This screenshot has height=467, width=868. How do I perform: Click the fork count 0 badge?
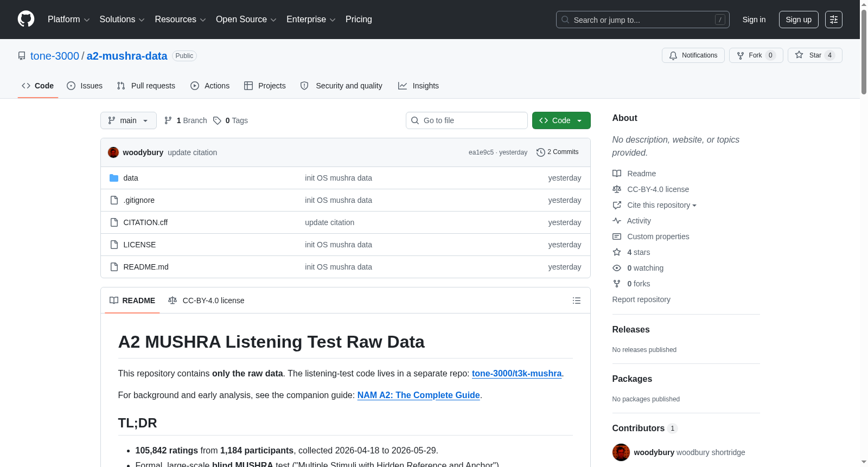point(770,55)
